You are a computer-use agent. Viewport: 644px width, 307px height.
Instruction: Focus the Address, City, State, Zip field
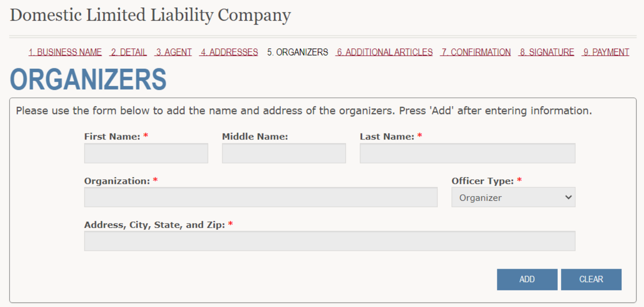[x=330, y=241]
